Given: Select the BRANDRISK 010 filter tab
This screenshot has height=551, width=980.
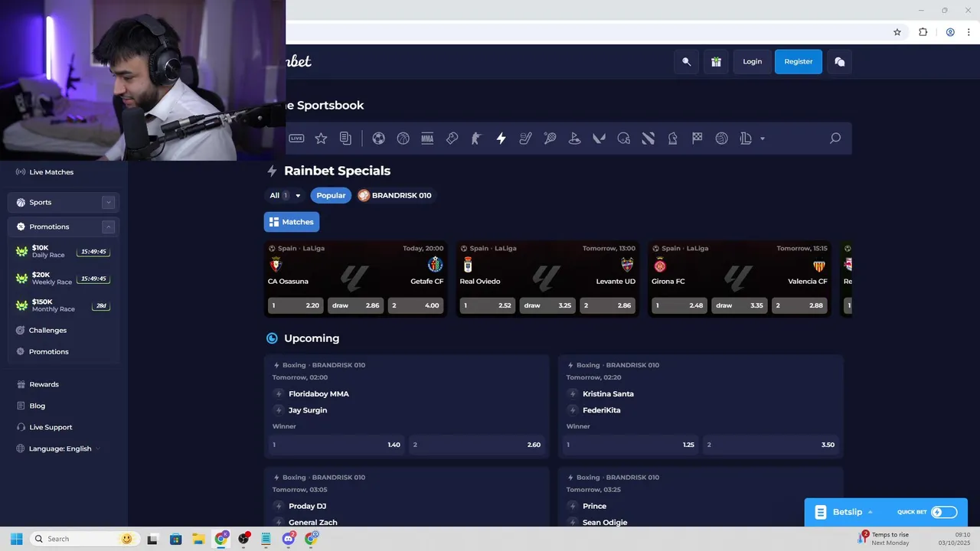Looking at the screenshot, I should tap(395, 195).
